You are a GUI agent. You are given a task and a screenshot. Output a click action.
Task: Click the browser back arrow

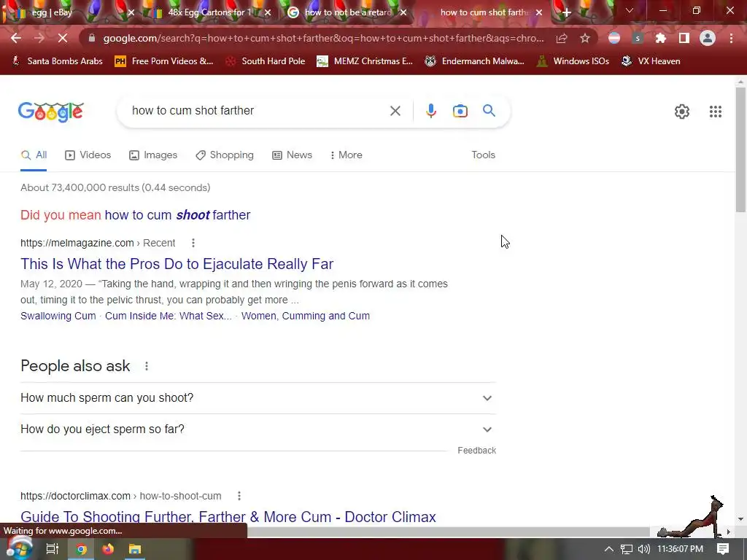click(x=16, y=38)
